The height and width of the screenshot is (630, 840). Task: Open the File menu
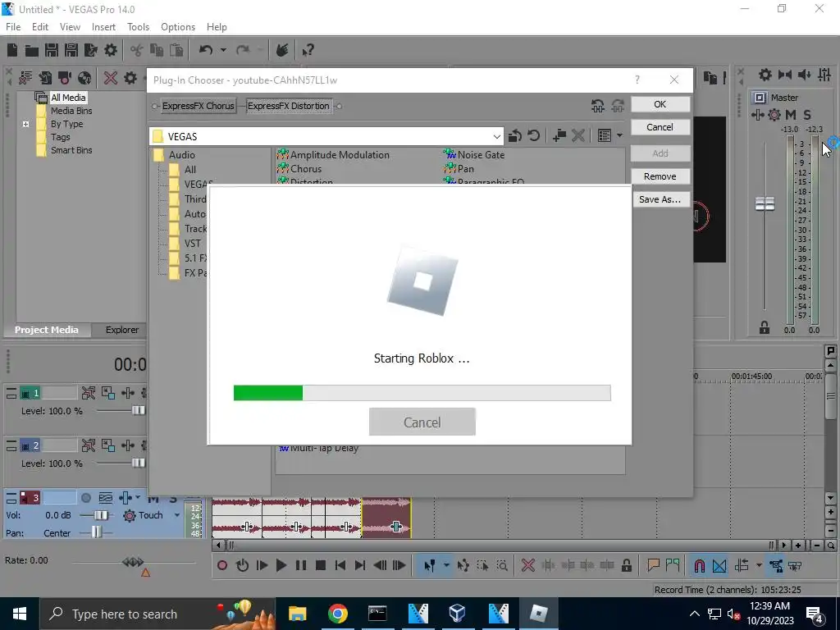(13, 27)
